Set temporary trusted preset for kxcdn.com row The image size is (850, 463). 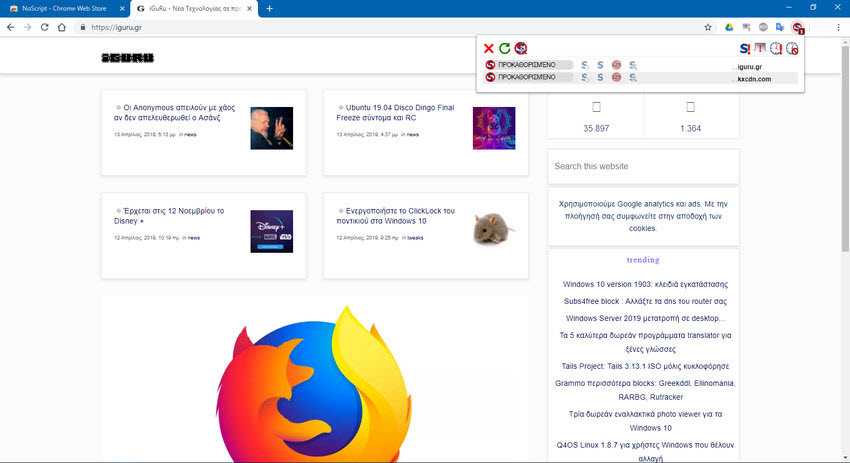click(584, 78)
